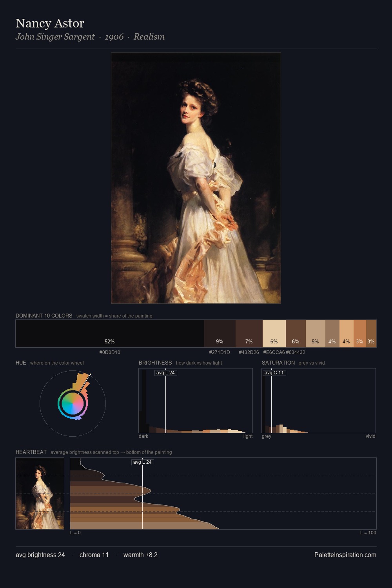The width and height of the screenshot is (392, 588).
Task: Click the avg brightness 24 footer text
Action: click(40, 555)
